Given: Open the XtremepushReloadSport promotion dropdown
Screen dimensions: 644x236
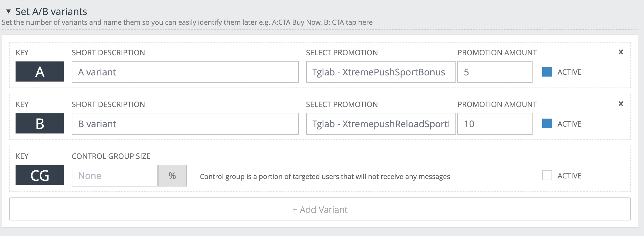Looking at the screenshot, I should (x=380, y=124).
